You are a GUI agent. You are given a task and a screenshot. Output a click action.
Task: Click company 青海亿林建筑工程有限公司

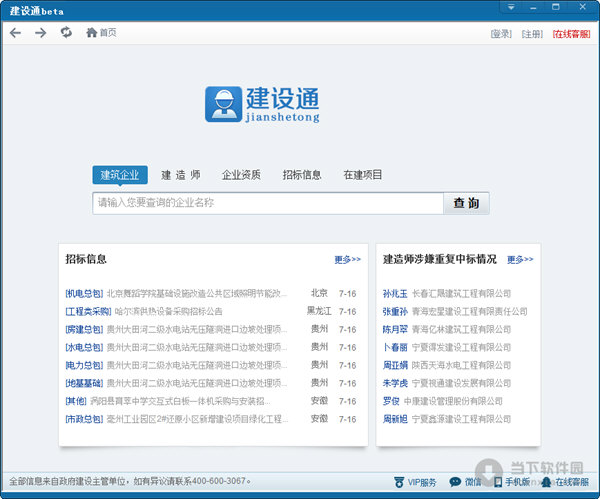point(461,329)
